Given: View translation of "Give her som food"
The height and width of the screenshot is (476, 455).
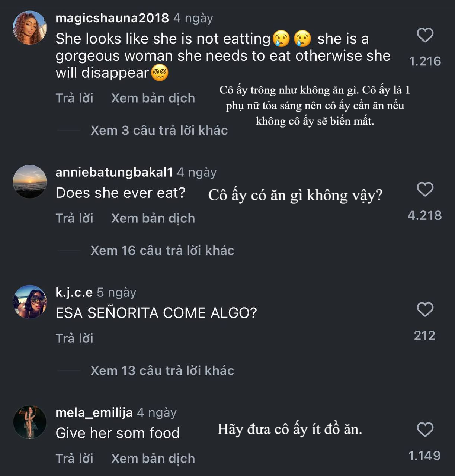Looking at the screenshot, I should point(153,458).
